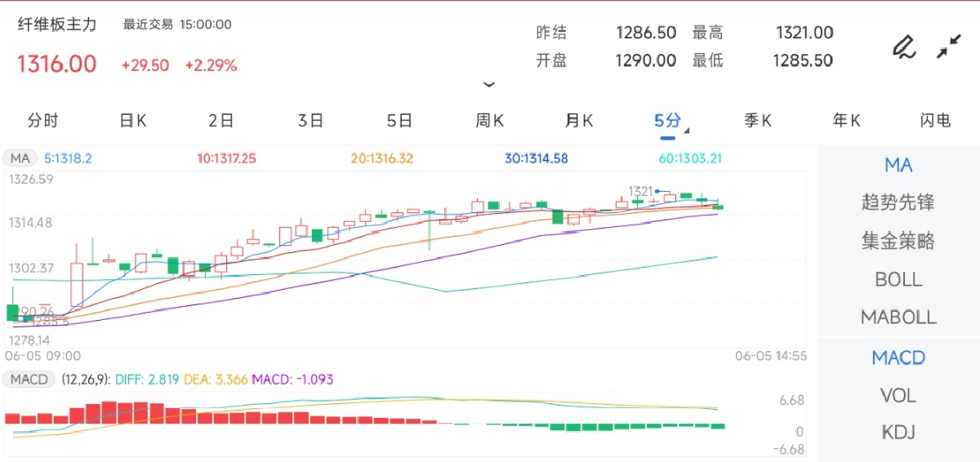Image resolution: width=980 pixels, height=462 pixels.
Task: Click the 最低 value 1285.50
Action: (804, 60)
